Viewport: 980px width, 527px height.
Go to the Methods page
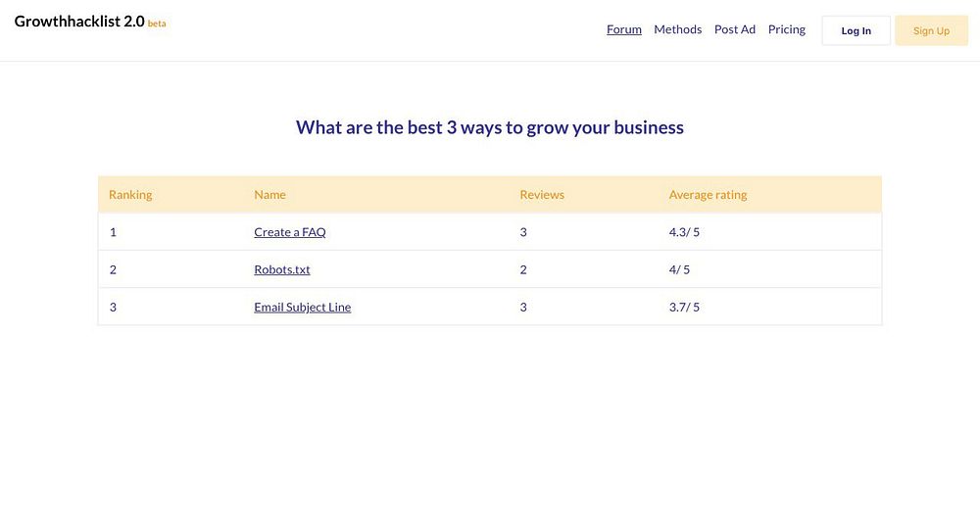coord(677,29)
